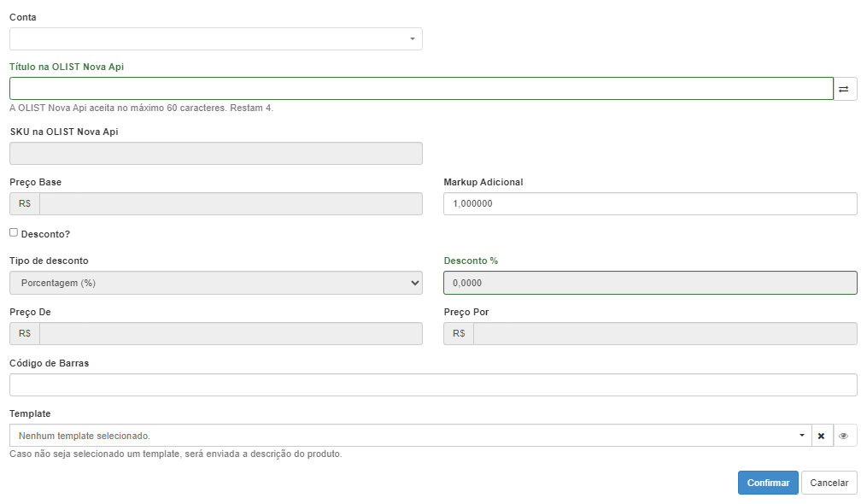Clear template with the X icon
The height and width of the screenshot is (504, 867).
(x=822, y=436)
